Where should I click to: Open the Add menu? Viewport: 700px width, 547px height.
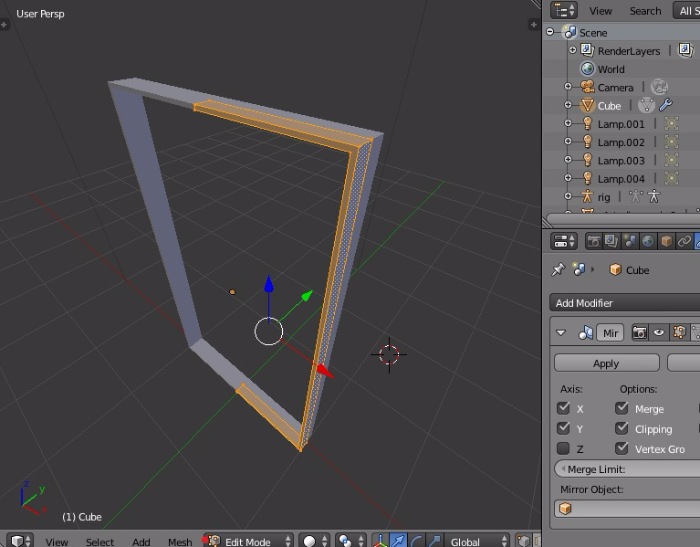pyautogui.click(x=141, y=541)
